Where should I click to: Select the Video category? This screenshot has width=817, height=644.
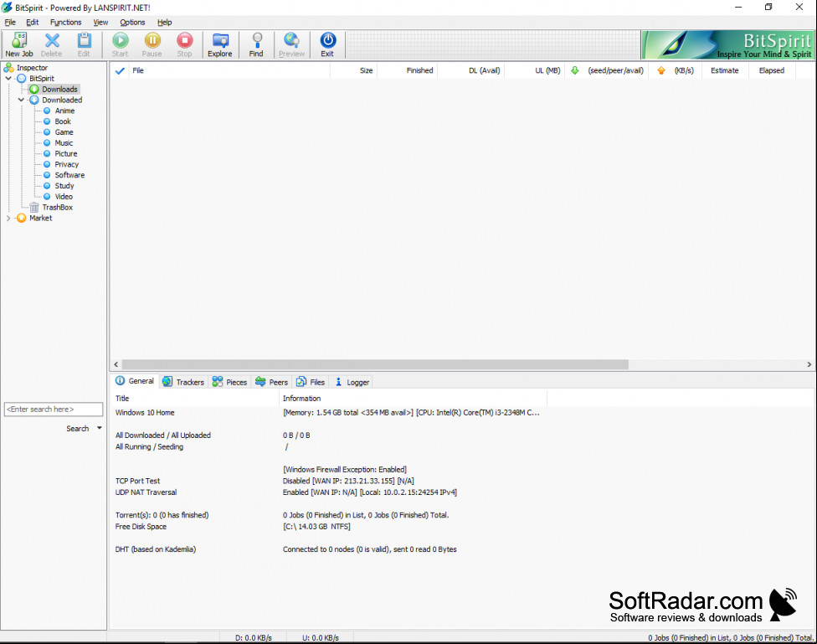[64, 197]
